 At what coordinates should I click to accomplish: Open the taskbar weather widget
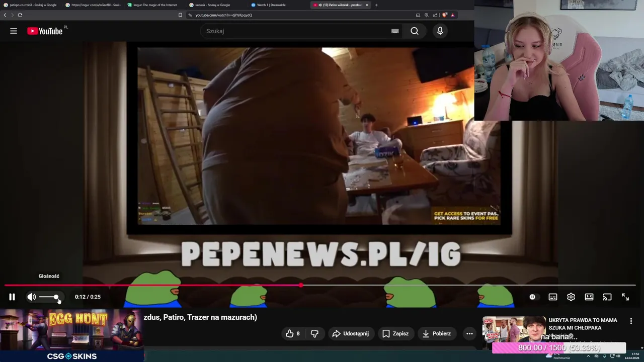[x=558, y=356]
